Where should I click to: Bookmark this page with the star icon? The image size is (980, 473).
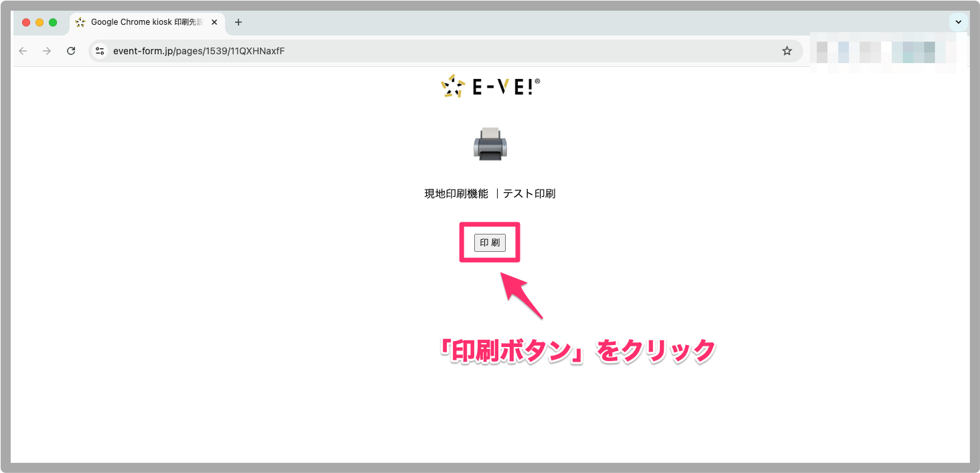787,51
